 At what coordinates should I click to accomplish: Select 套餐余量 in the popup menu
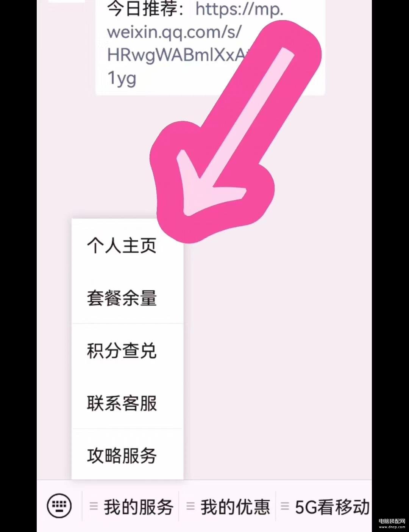[x=127, y=298]
